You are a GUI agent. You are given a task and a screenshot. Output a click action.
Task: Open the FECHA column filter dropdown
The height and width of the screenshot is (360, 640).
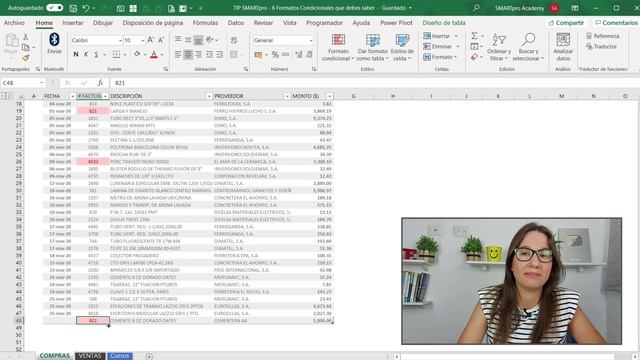click(72, 96)
